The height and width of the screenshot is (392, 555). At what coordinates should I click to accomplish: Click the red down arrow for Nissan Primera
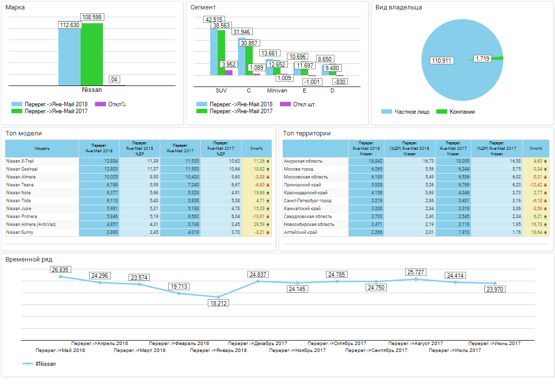point(268,217)
